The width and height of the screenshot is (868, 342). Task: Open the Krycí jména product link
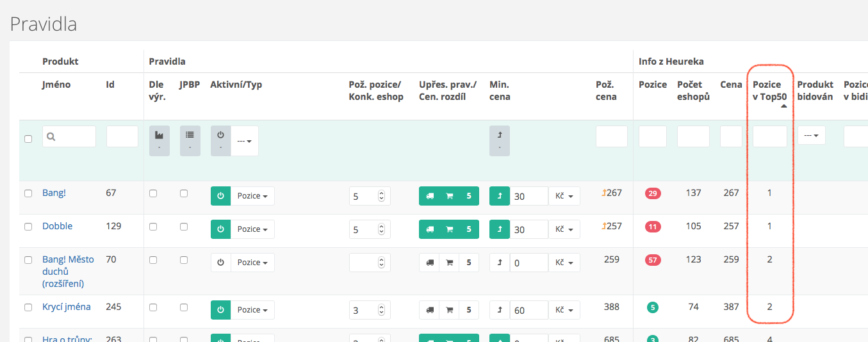click(67, 307)
